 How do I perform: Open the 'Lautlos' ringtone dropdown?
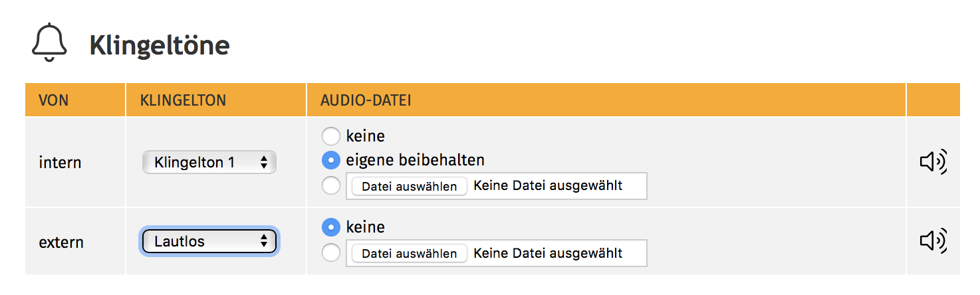(x=209, y=242)
